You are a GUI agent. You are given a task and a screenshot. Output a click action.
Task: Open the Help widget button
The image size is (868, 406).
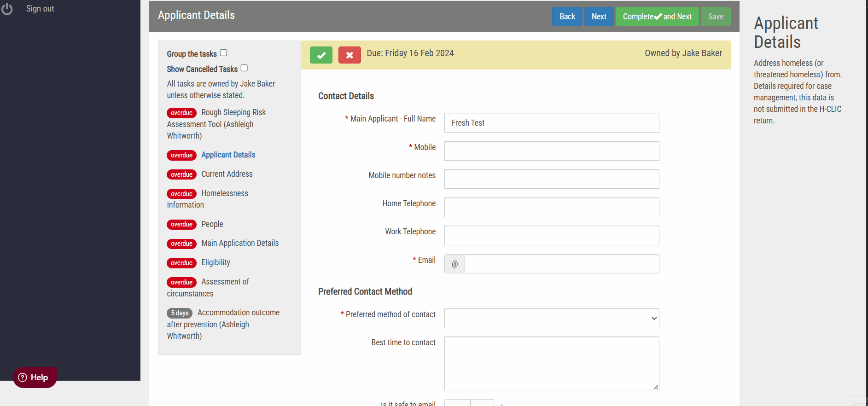coord(35,377)
